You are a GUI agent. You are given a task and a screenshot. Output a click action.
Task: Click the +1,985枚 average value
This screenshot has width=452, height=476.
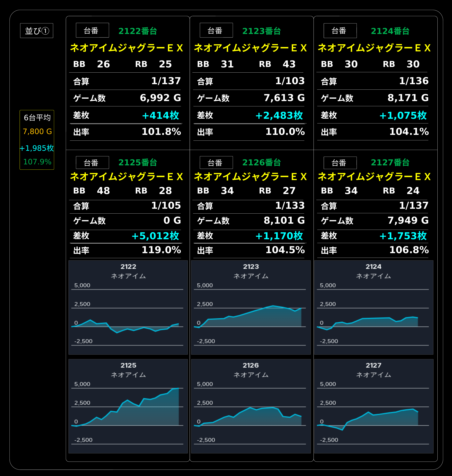point(37,148)
